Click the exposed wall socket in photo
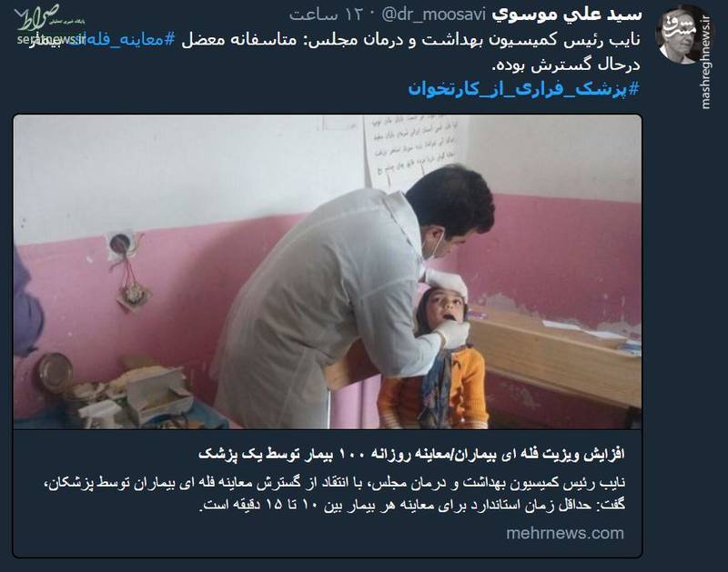728x572 pixels. [x=122, y=243]
